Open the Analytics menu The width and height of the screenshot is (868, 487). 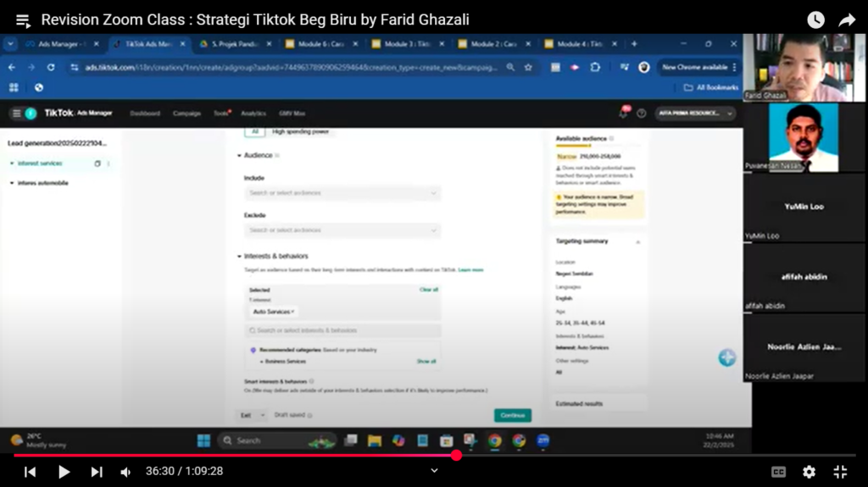click(x=253, y=113)
